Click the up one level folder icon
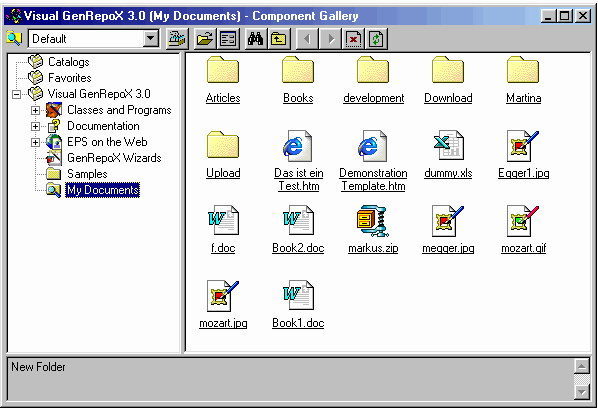This screenshot has height=408, width=598. 279,39
